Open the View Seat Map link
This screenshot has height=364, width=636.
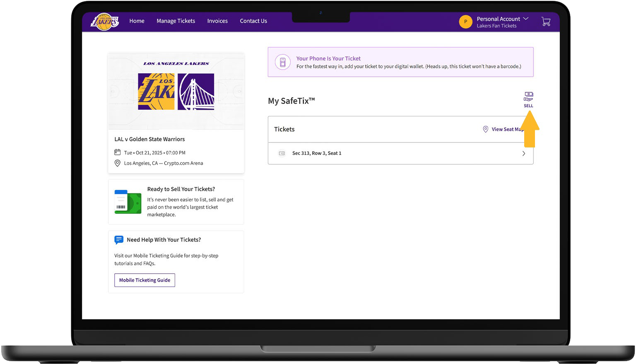pyautogui.click(x=506, y=129)
